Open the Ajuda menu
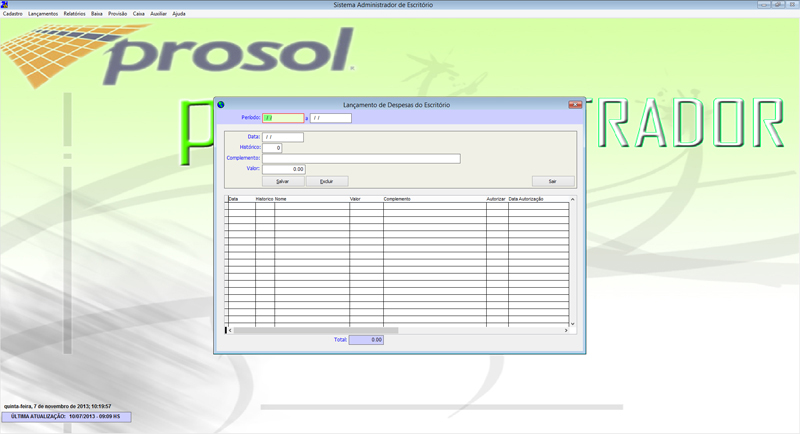Image resolution: width=800 pixels, height=434 pixels. click(179, 14)
